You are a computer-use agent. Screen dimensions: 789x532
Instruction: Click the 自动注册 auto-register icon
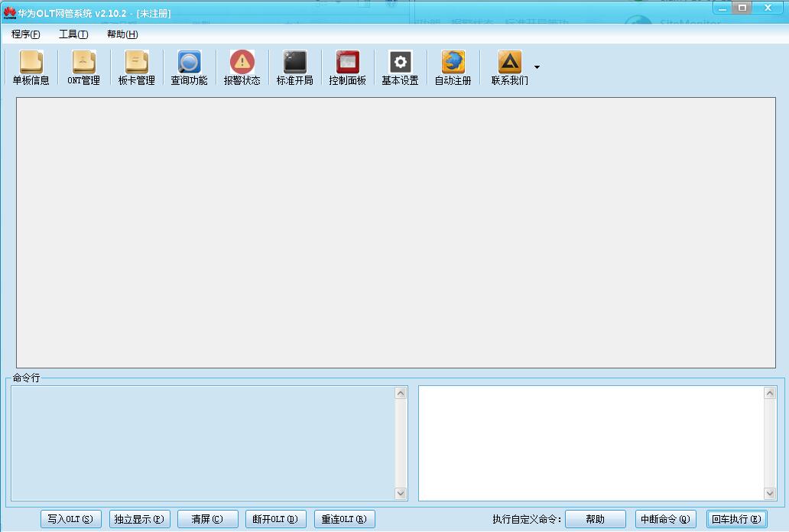(x=453, y=67)
